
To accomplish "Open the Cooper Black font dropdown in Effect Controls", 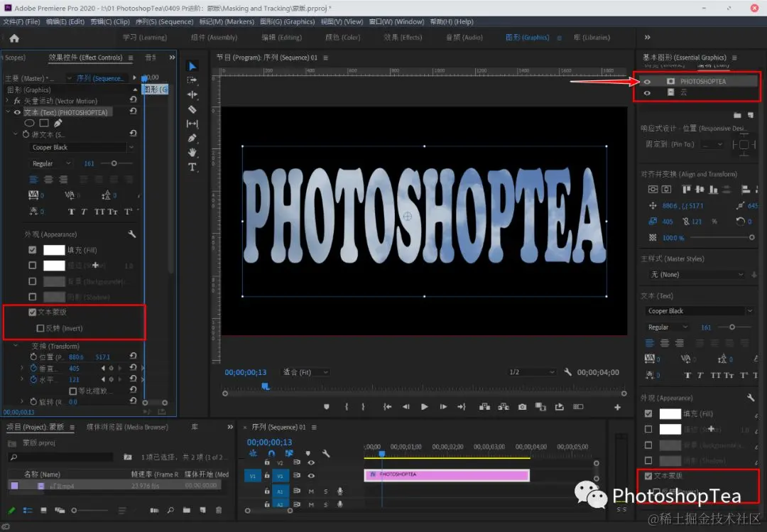I will pyautogui.click(x=82, y=148).
